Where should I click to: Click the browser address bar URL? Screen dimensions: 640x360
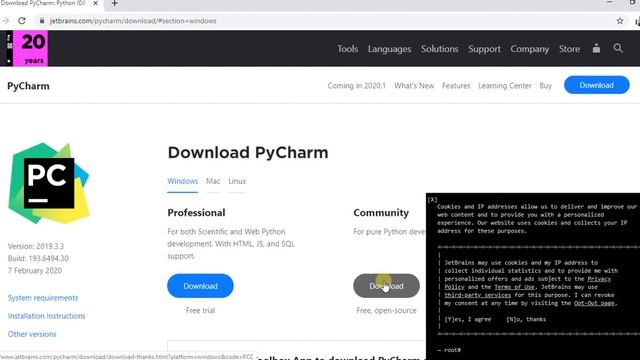[x=133, y=21]
